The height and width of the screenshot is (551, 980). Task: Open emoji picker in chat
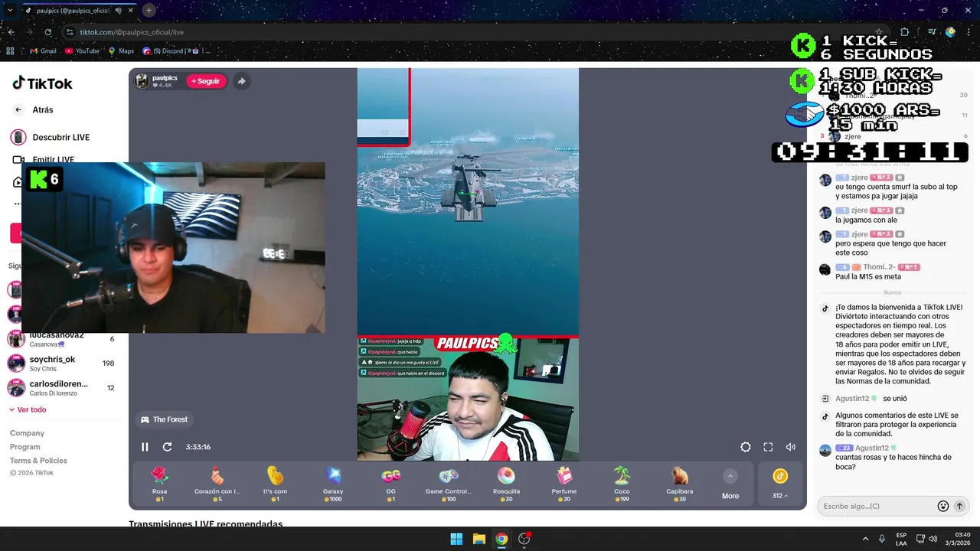[x=943, y=506]
